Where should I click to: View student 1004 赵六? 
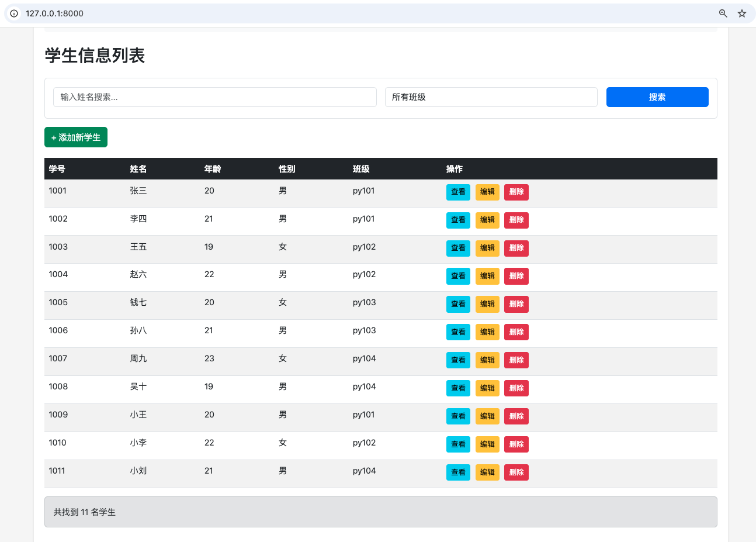pos(458,276)
